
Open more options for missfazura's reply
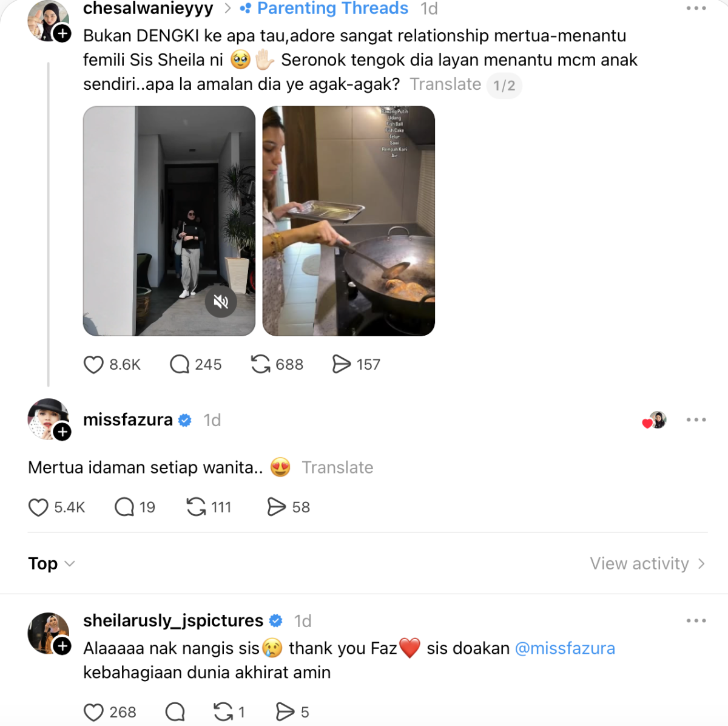[x=696, y=420]
